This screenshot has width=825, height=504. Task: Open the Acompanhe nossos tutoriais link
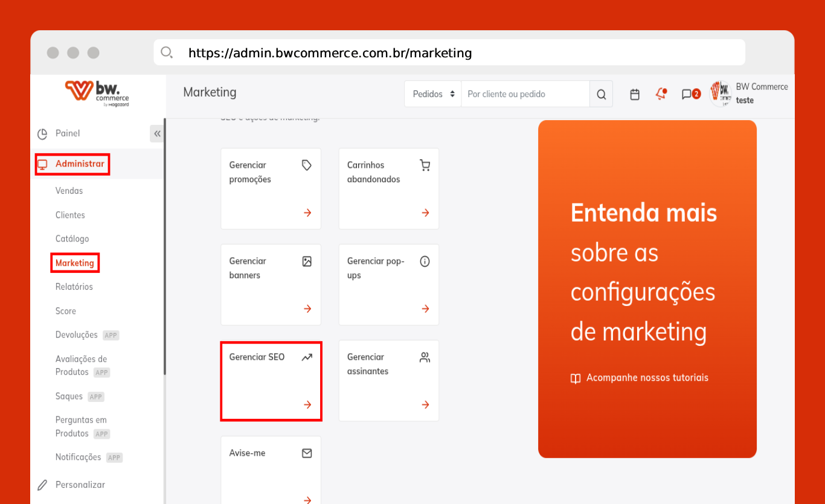pos(646,378)
